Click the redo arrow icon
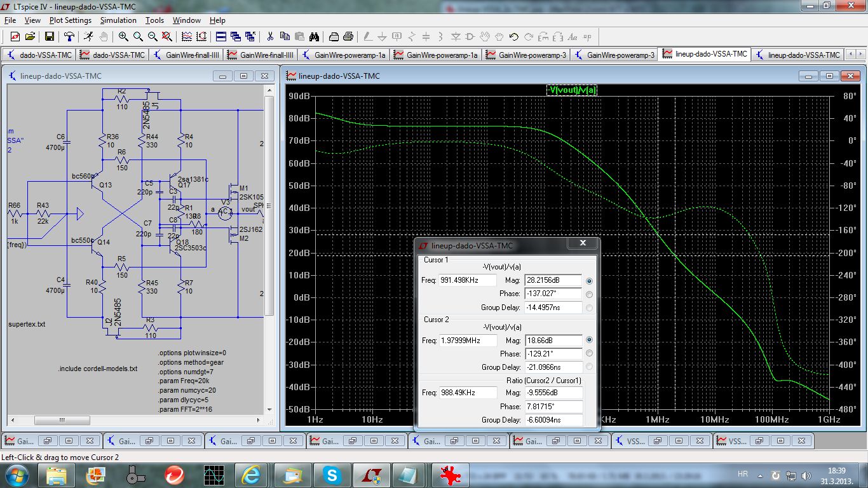Image resolution: width=868 pixels, height=488 pixels. [529, 37]
